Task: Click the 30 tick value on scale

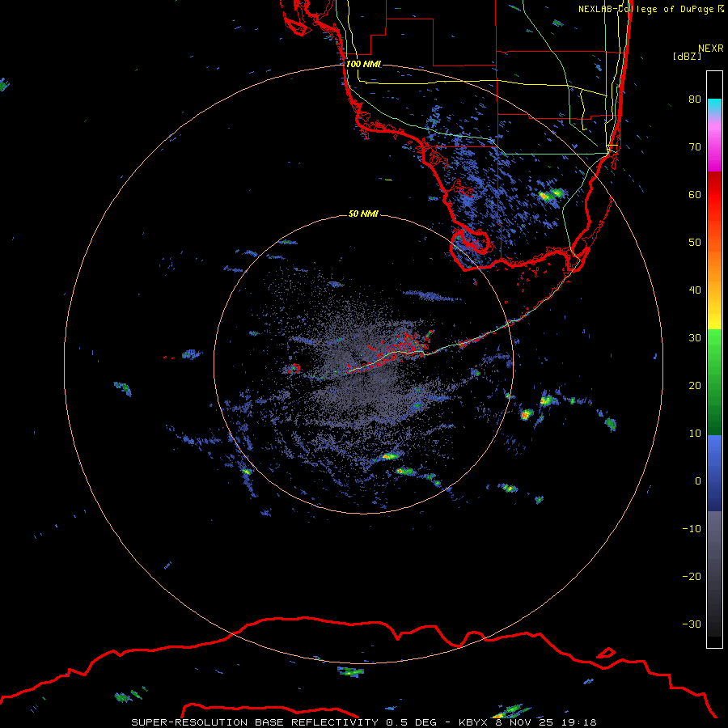Action: [695, 337]
